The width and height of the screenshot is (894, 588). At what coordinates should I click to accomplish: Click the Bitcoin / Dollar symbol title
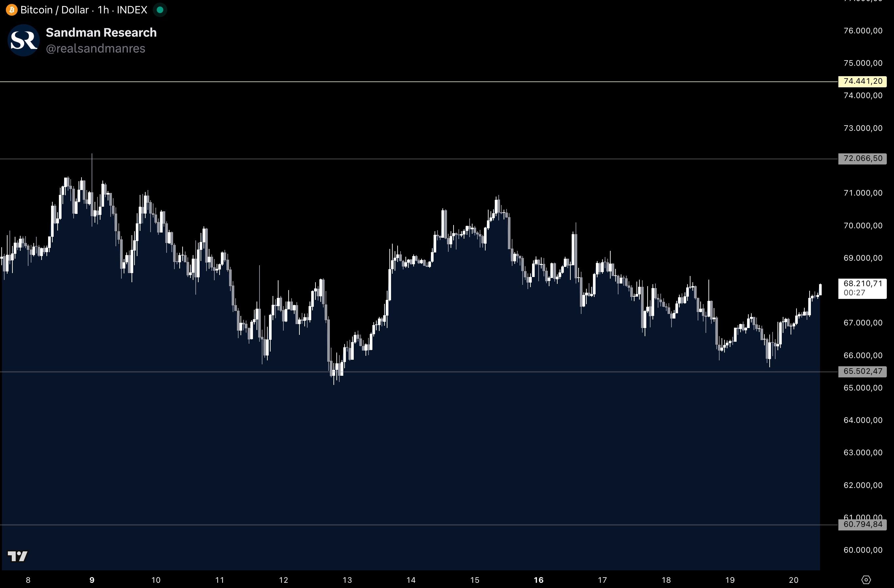(x=54, y=10)
